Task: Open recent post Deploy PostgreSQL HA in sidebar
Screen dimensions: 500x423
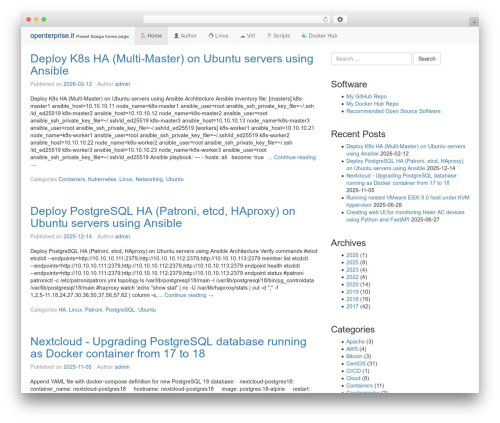Action: (405, 164)
